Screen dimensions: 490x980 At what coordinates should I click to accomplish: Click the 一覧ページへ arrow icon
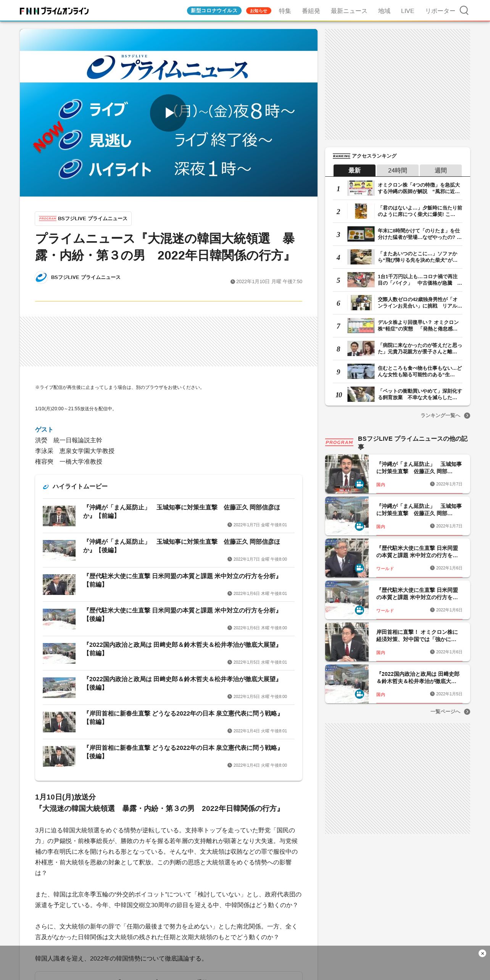(467, 712)
